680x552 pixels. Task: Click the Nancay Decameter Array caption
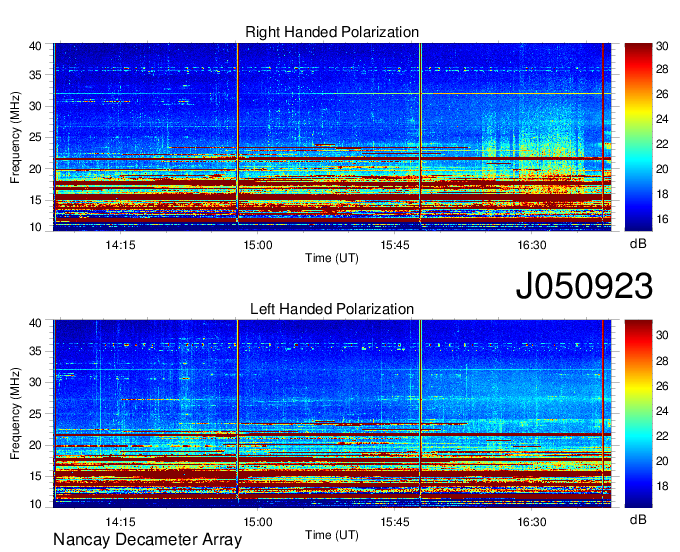pos(147,539)
